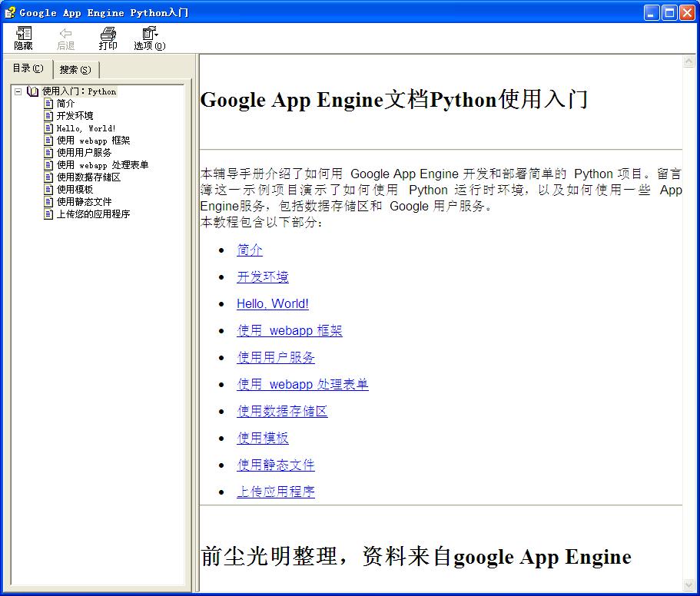
Task: Open the Hello, World! hyperlink in content
Action: click(273, 304)
